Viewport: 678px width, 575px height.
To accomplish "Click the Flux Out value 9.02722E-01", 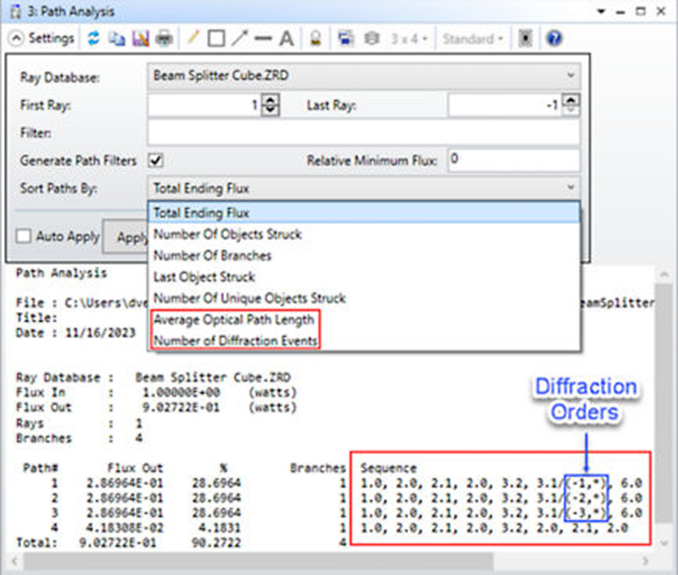I will coord(181,407).
